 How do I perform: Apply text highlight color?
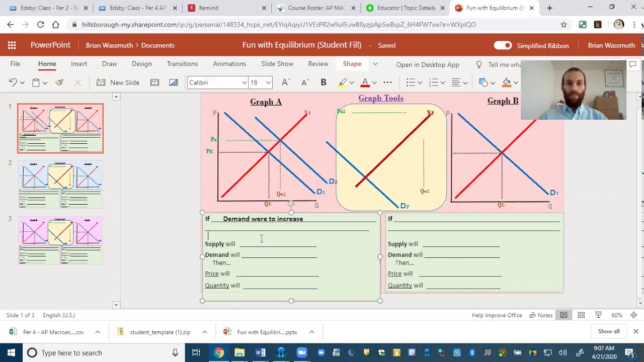click(x=343, y=82)
